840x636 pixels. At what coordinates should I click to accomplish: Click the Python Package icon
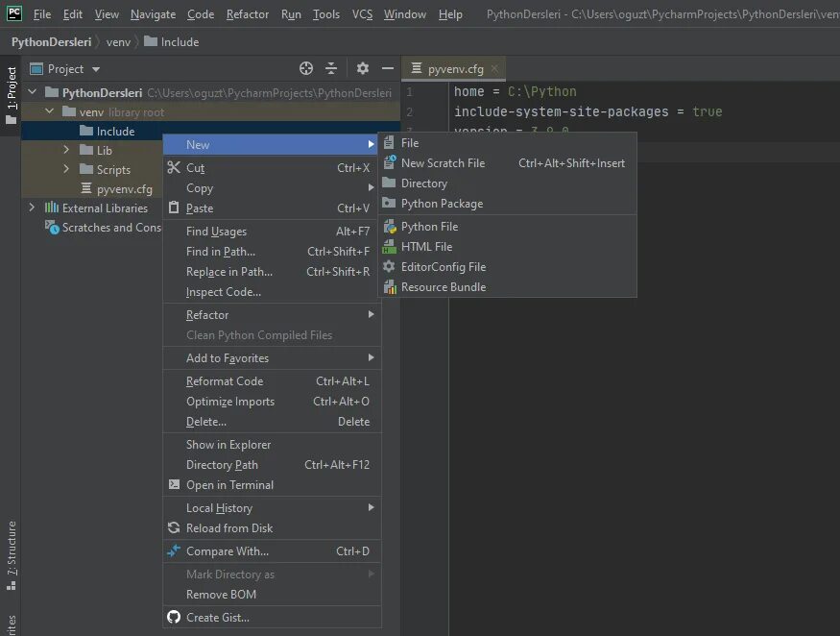click(x=389, y=203)
